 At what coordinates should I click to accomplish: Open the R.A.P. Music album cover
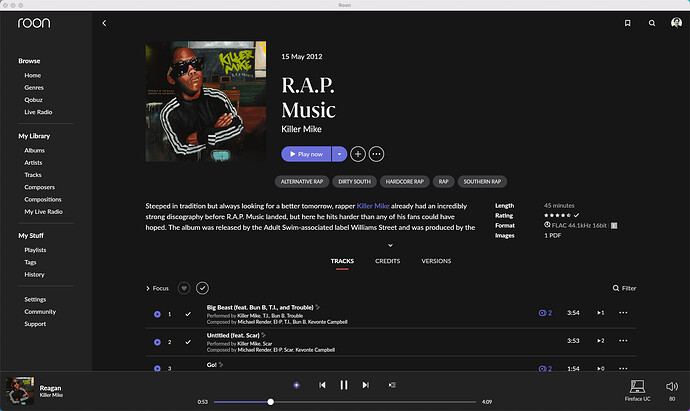point(206,101)
